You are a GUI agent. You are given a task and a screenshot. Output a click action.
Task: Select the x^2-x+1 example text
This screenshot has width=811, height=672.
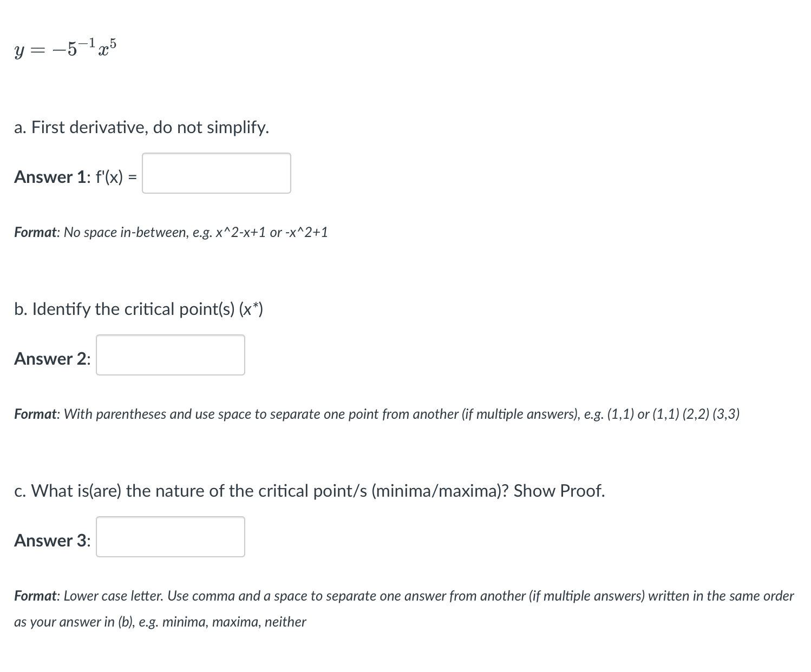[240, 232]
